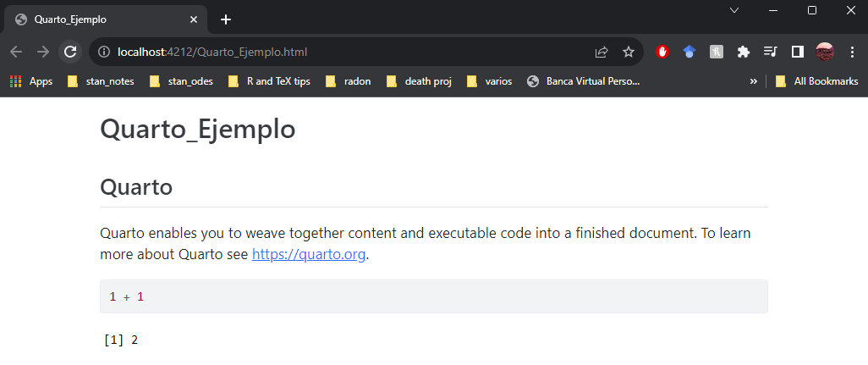The image size is (868, 365).
Task: Expand hidden bookmarks chevron
Action: click(754, 81)
